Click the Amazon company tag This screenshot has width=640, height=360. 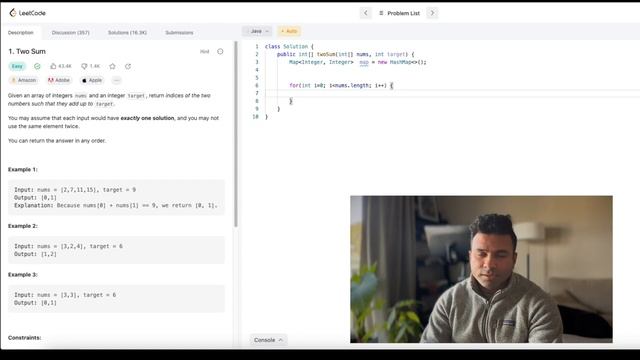[24, 80]
